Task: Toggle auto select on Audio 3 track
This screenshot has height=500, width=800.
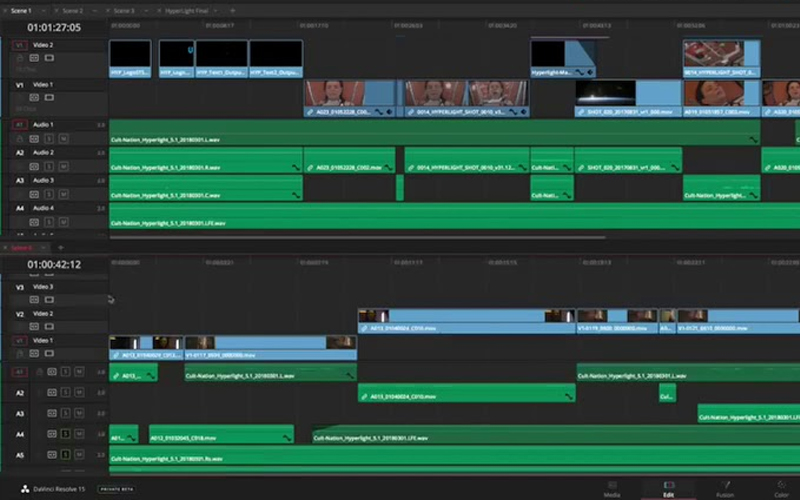Action: (34, 194)
